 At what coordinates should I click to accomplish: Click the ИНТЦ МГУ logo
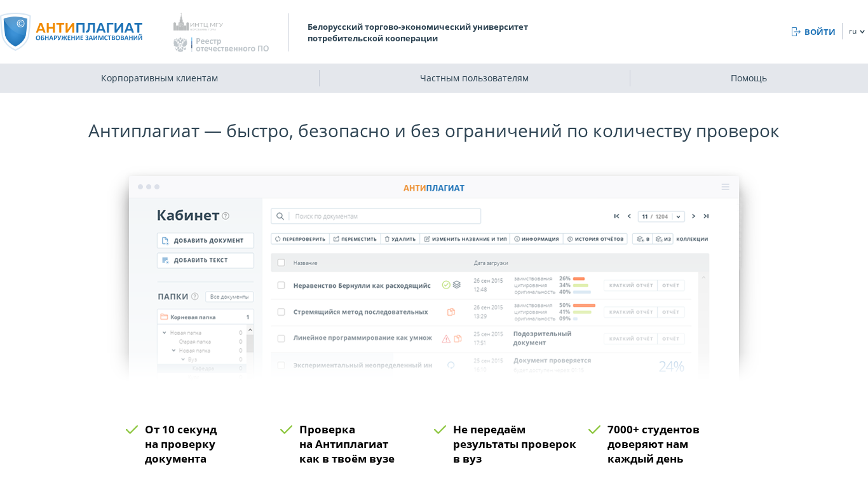click(x=198, y=23)
